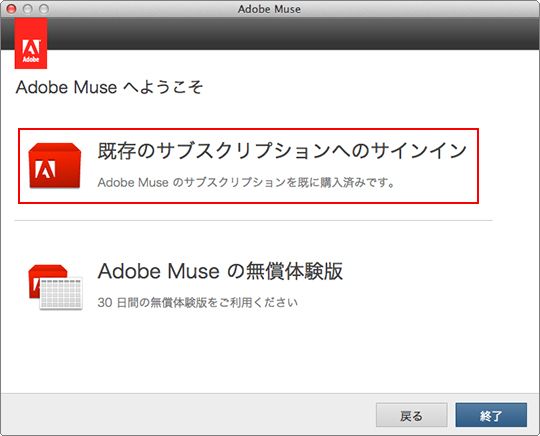Choose Adobe Muse の無償体験版 option

[220, 271]
